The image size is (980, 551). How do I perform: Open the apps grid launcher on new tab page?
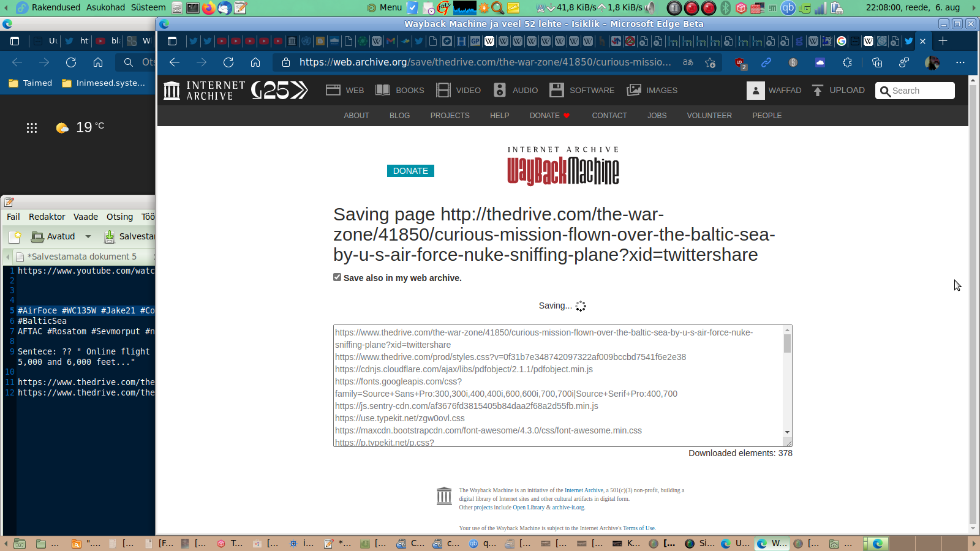(x=32, y=128)
